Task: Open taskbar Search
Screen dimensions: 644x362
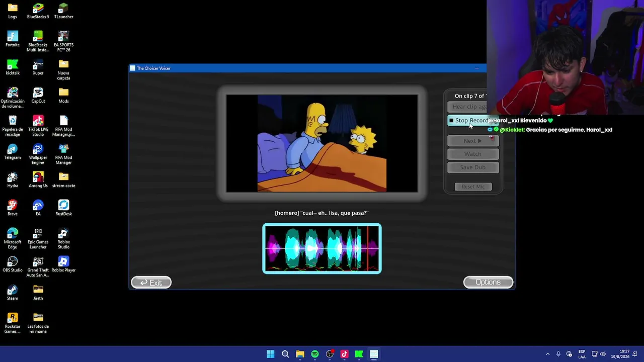Action: point(285,354)
